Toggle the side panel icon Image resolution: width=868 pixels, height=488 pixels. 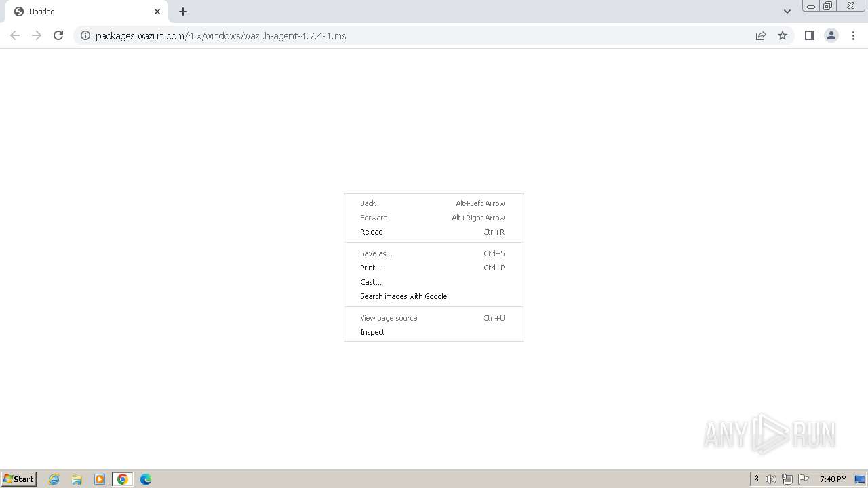[x=809, y=35]
